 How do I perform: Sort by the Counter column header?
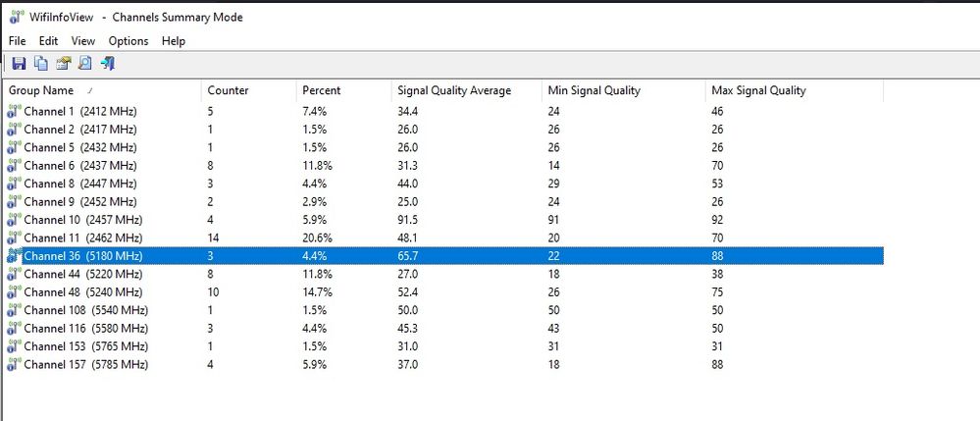pos(228,90)
